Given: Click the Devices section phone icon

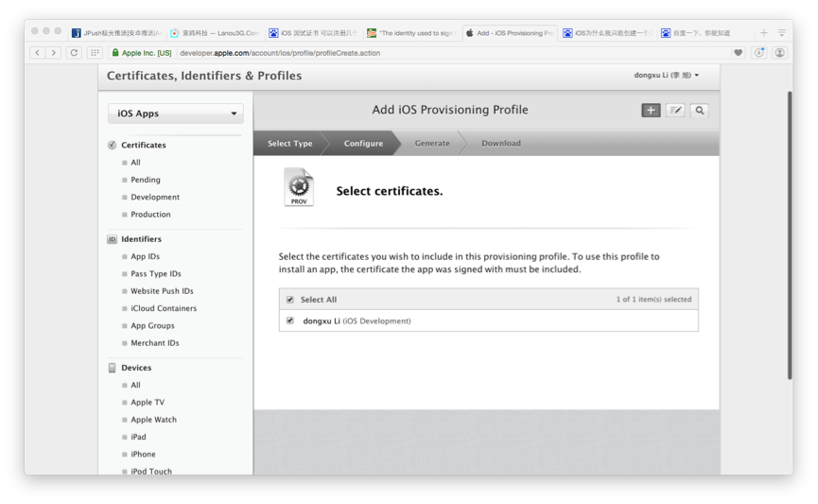Looking at the screenshot, I should [113, 368].
